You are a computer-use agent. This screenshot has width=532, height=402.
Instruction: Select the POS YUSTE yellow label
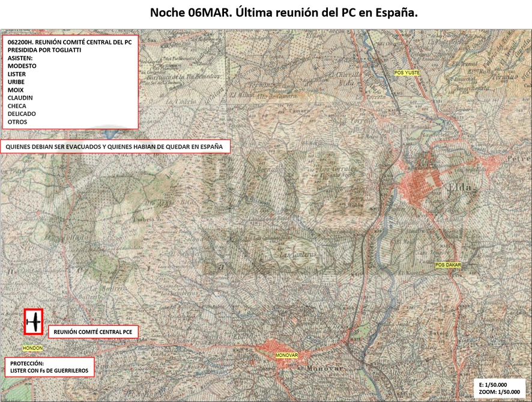pos(407,73)
